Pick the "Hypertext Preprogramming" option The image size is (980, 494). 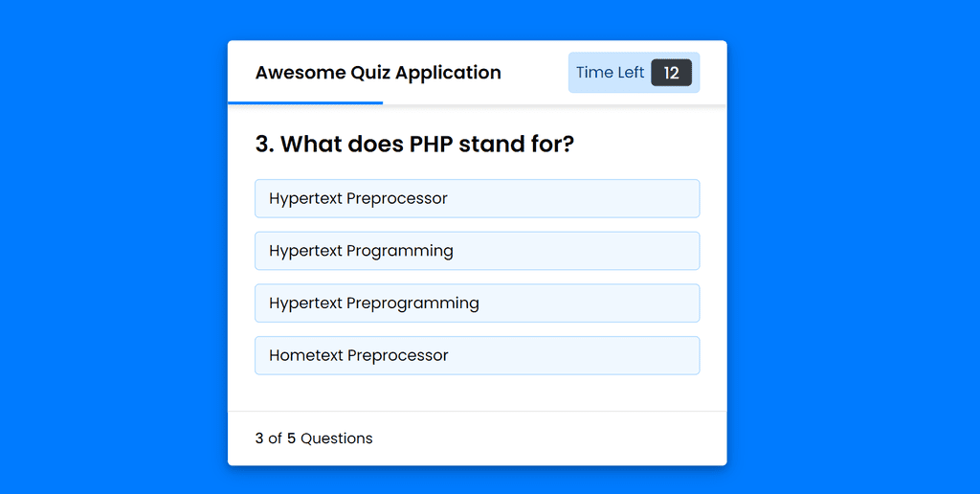(x=477, y=303)
